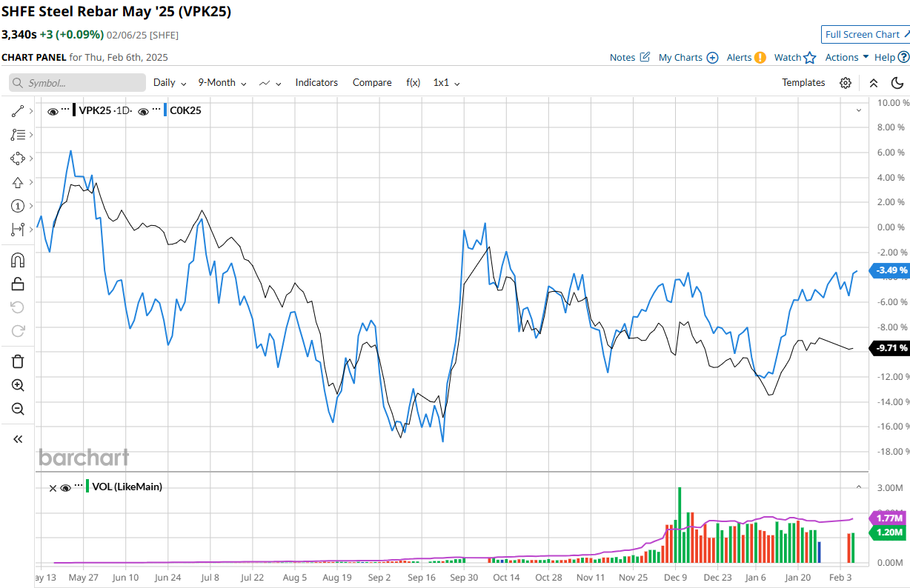Delete drawings with the trash icon
The image size is (910, 588).
click(18, 361)
